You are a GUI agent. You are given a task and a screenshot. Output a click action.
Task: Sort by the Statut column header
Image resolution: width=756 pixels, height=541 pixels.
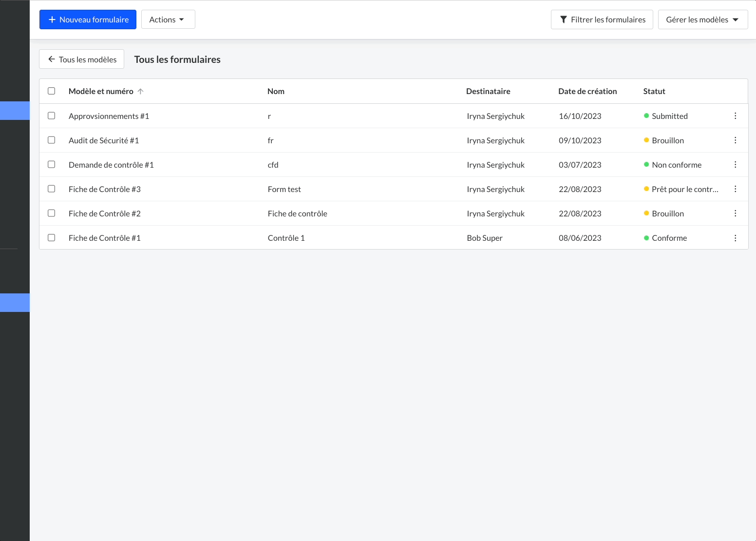(654, 92)
